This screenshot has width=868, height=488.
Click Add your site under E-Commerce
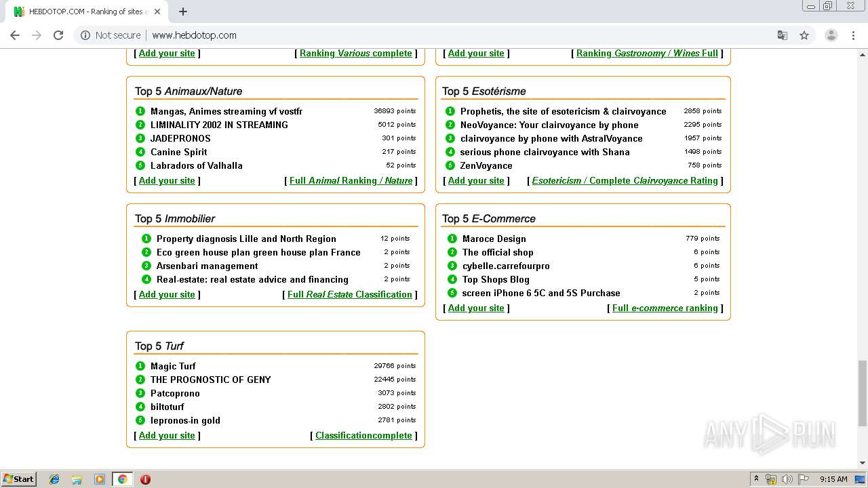click(x=476, y=308)
